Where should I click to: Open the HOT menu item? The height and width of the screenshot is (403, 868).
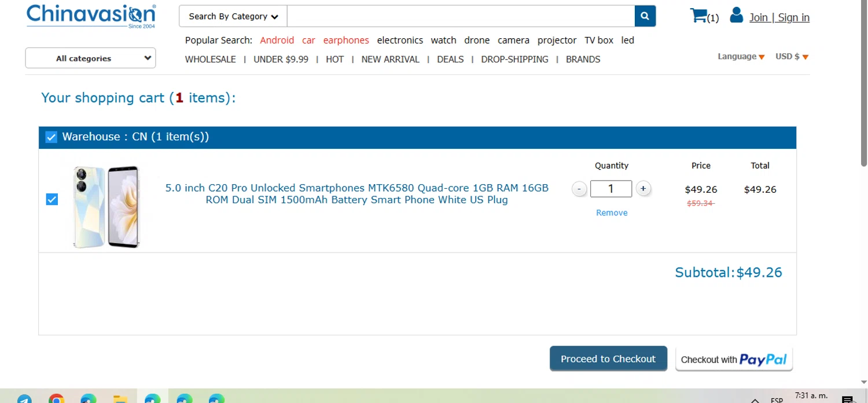(x=334, y=59)
